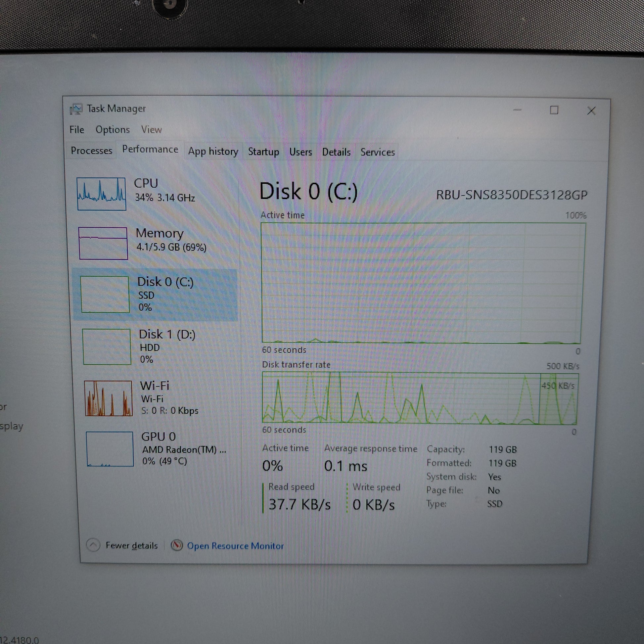Viewport: 644px width, 644px height.
Task: Select the GPU 0 graph thumbnail
Action: point(110,449)
